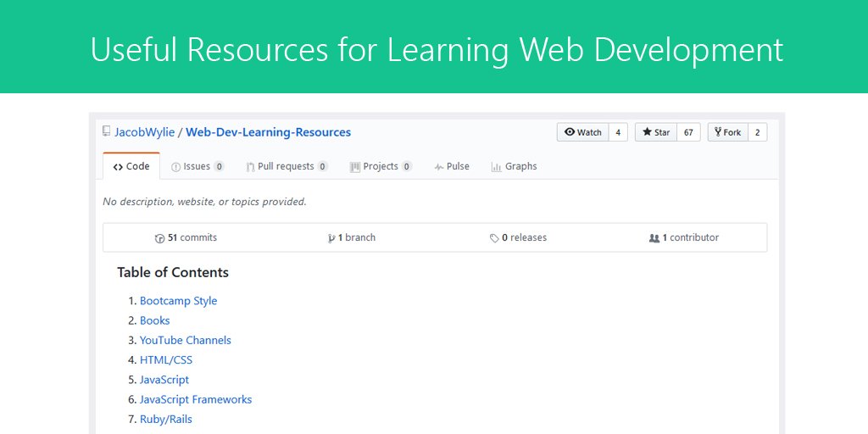Go to Bootcamp Style section
The image size is (868, 434).
(x=178, y=301)
